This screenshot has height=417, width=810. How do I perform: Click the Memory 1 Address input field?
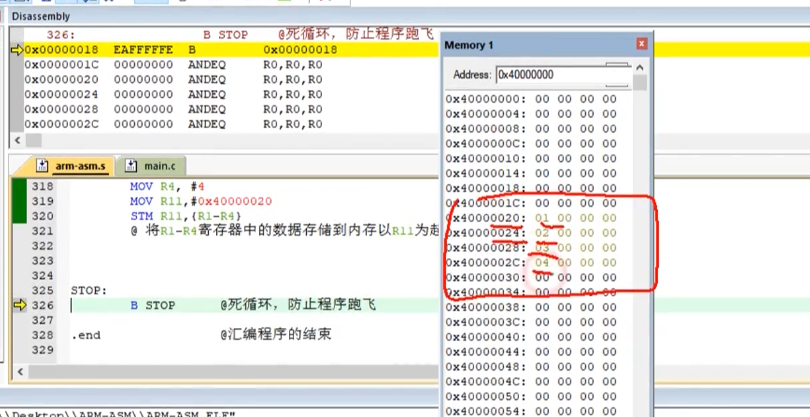562,75
